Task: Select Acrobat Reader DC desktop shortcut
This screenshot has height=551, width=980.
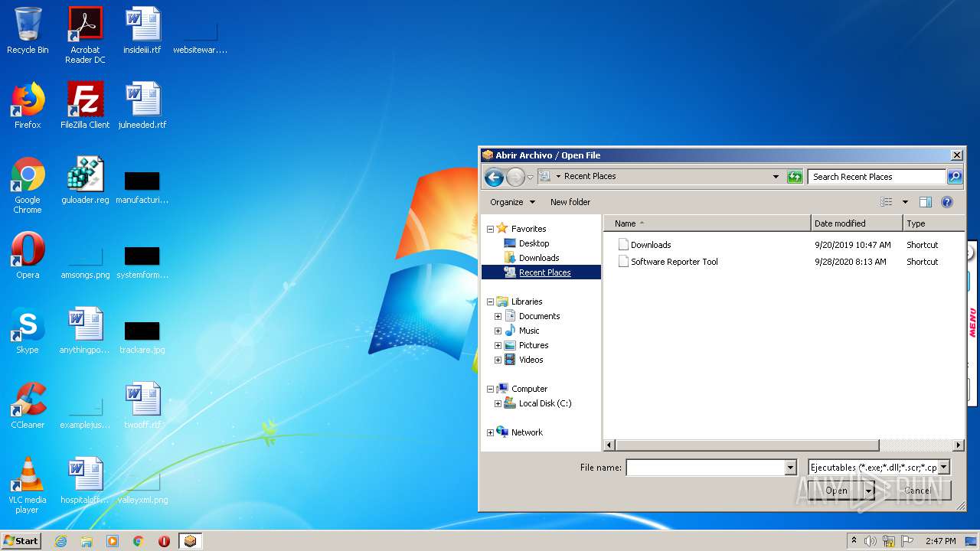Action: pyautogui.click(x=85, y=34)
